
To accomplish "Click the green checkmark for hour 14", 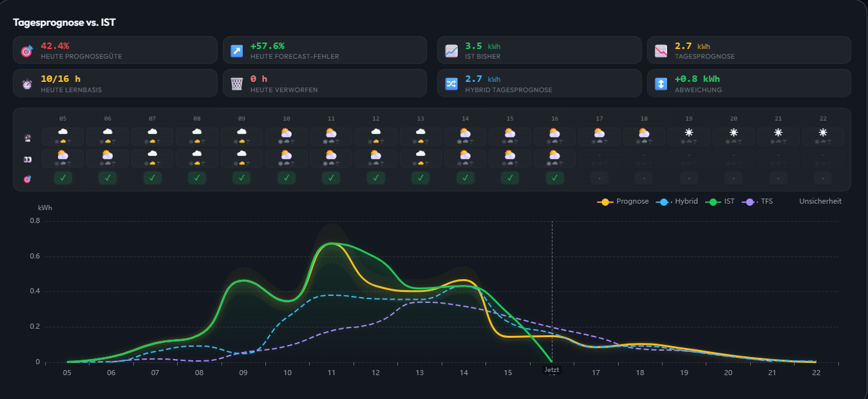I will [x=466, y=178].
